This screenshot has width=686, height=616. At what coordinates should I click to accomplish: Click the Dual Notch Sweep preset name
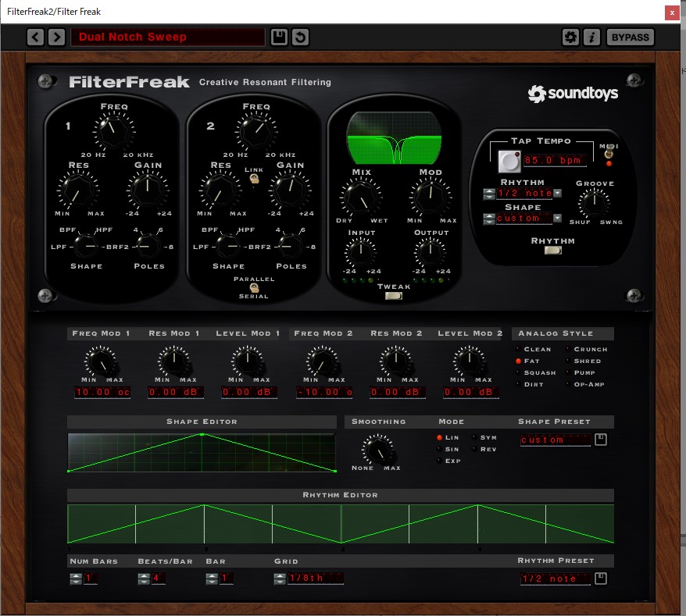167,37
